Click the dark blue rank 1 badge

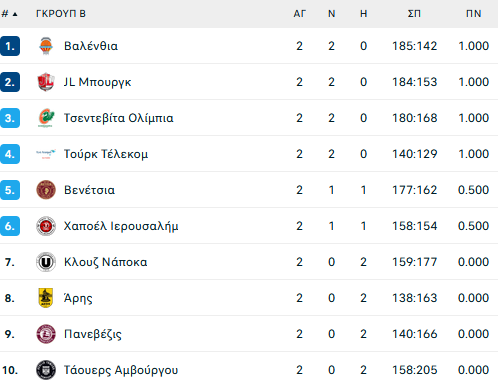[x=10, y=46]
